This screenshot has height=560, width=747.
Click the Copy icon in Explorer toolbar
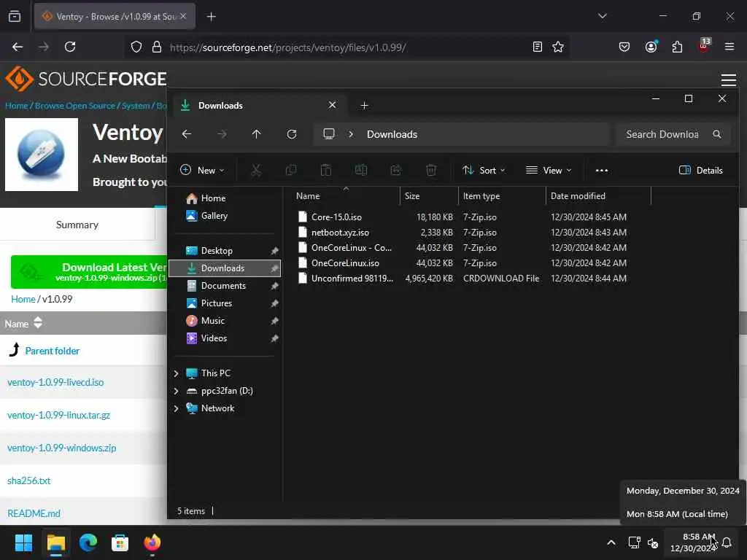coord(290,170)
